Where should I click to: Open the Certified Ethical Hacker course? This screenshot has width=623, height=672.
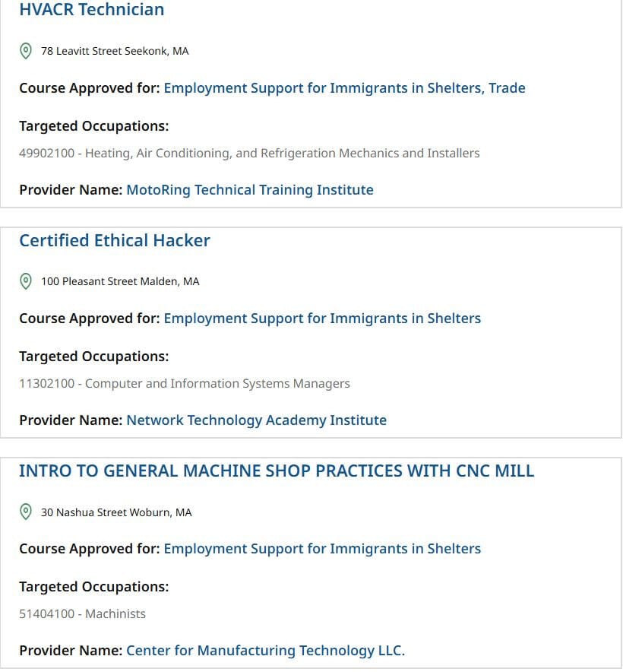(115, 240)
